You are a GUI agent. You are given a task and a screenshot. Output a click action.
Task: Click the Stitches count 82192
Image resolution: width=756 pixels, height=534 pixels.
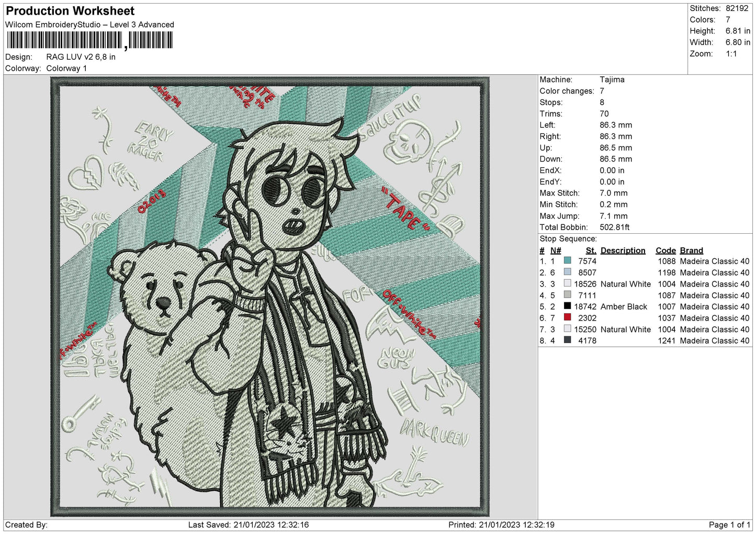tap(737, 8)
